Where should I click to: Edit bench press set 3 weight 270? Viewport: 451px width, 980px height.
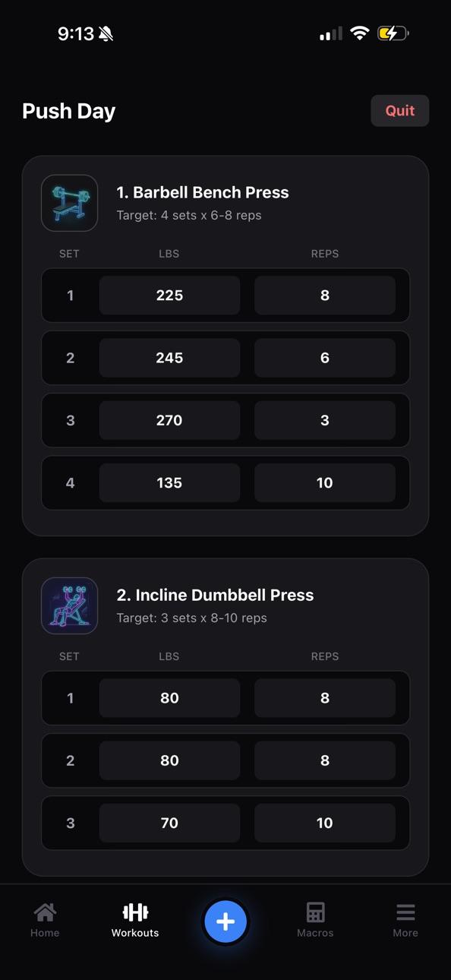click(x=169, y=420)
